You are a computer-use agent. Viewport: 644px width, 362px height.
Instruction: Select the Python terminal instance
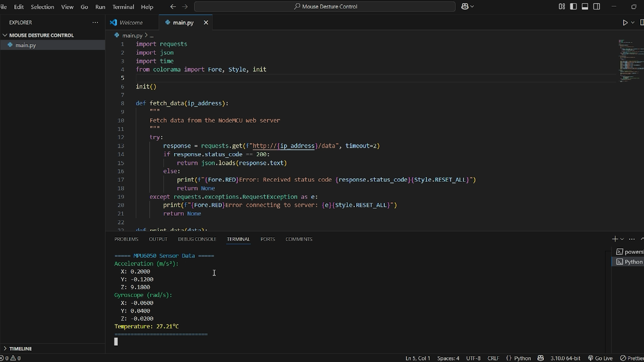pos(628,262)
